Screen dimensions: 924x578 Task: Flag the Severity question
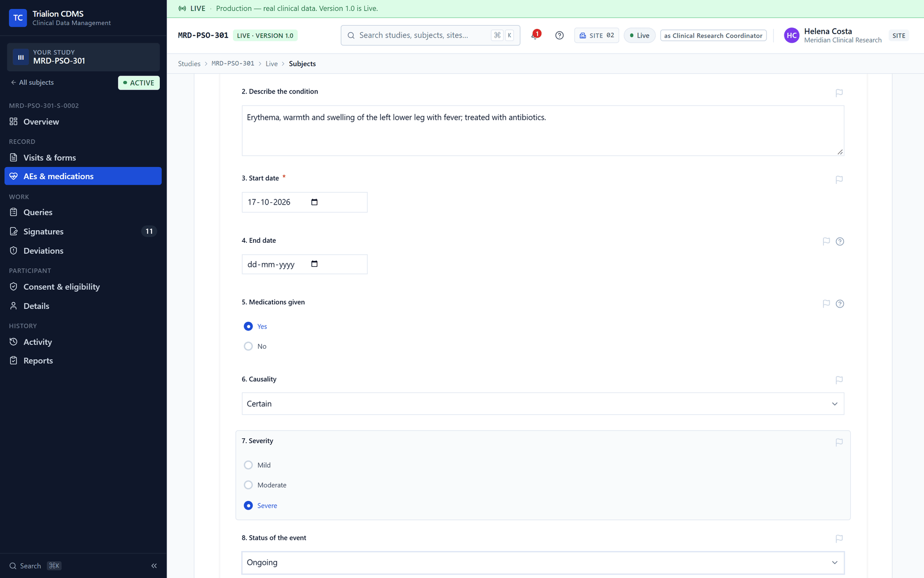point(839,442)
